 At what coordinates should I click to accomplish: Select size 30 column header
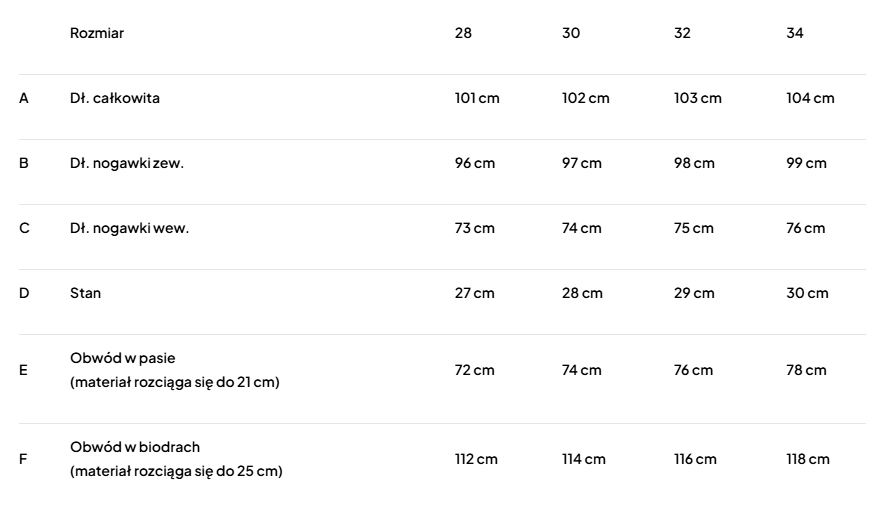pos(571,33)
